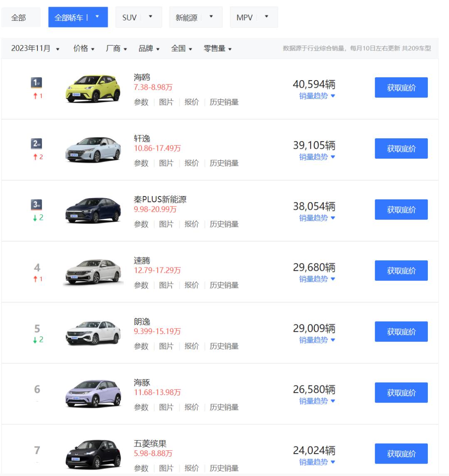Viewport: 449px width, 476px height.
Task: Select the SUV category tab
Action: (138, 18)
